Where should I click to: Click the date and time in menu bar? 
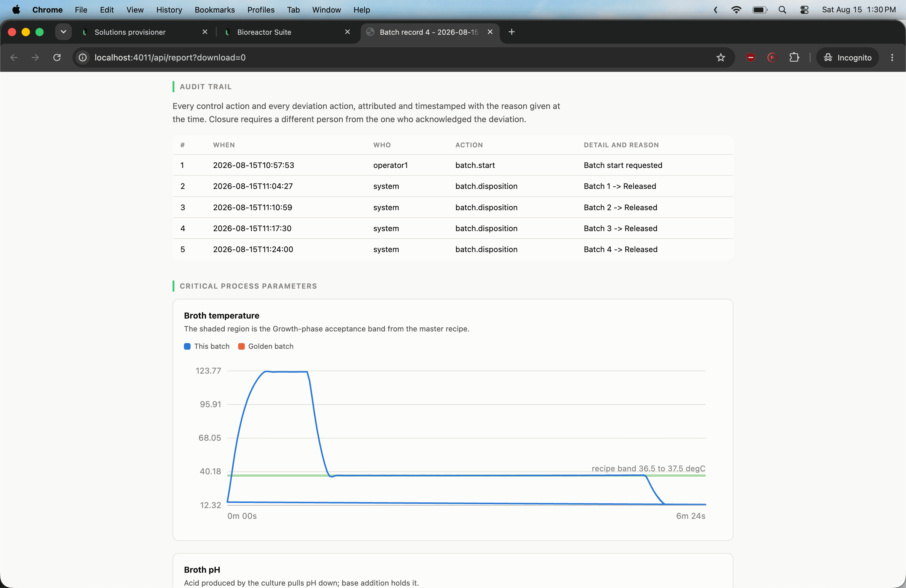[859, 10]
